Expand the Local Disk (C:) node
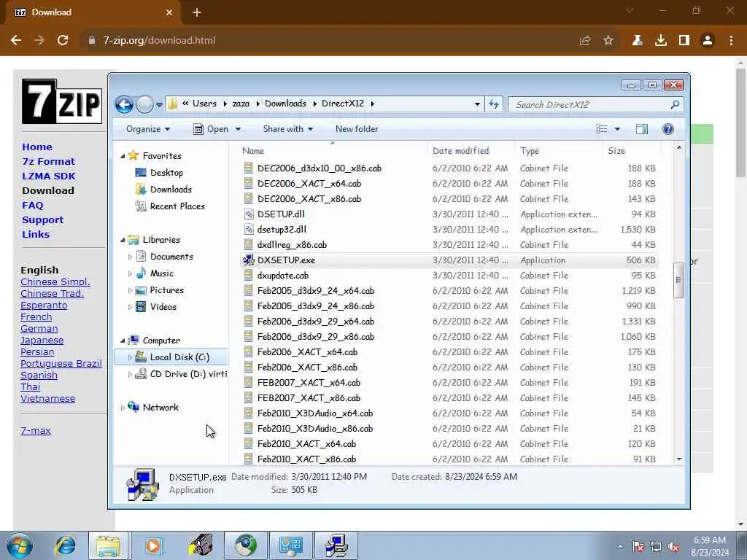This screenshot has width=747, height=560. tap(130, 357)
